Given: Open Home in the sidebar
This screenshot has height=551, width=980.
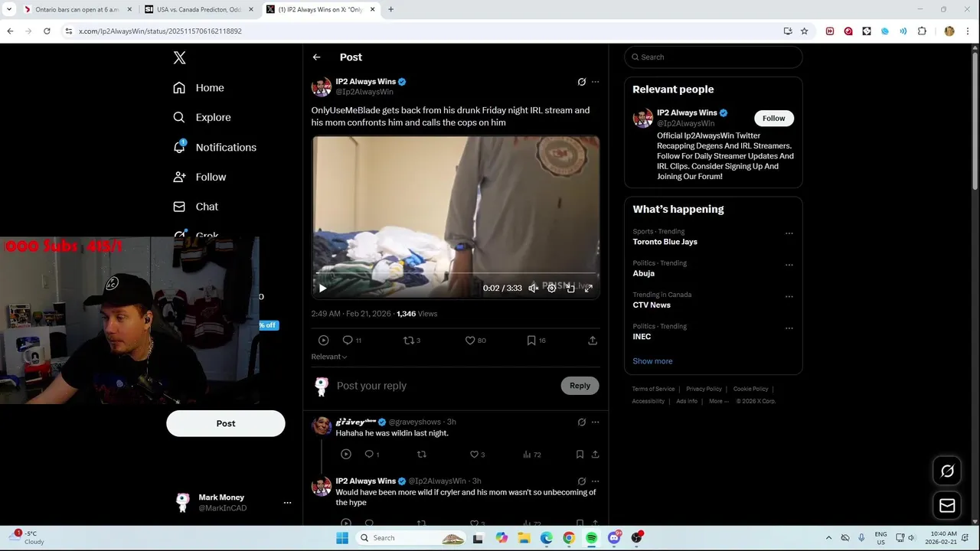Looking at the screenshot, I should pyautogui.click(x=199, y=88).
